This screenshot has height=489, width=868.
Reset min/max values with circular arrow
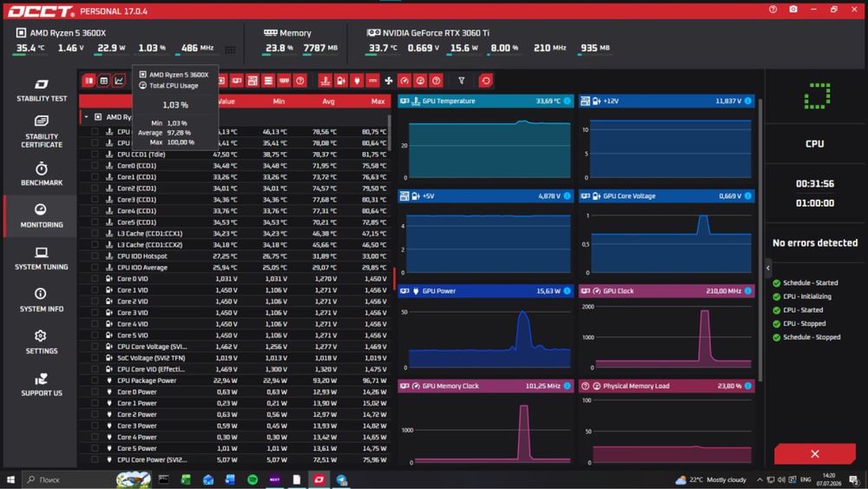[x=485, y=81]
